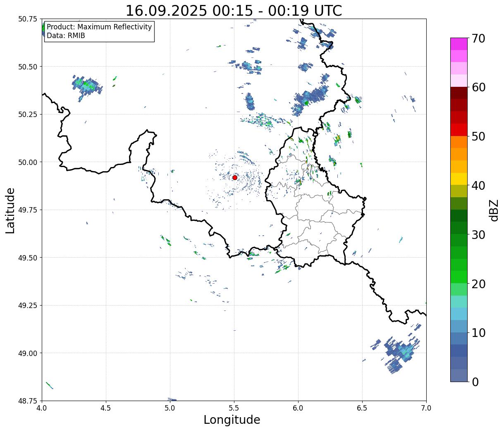The height and width of the screenshot is (430, 504).
Task: Click the "Data: RMIB" legend text
Action: (66, 36)
